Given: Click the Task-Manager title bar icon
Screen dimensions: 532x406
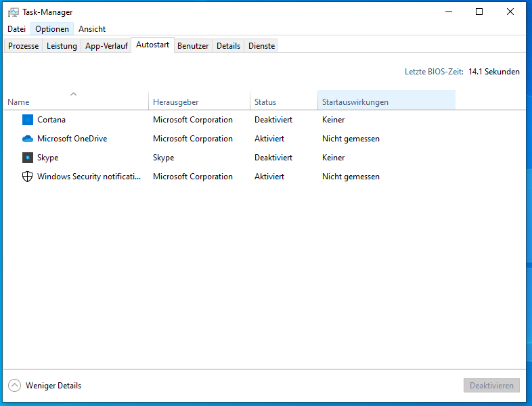Looking at the screenshot, I should pyautogui.click(x=14, y=12).
